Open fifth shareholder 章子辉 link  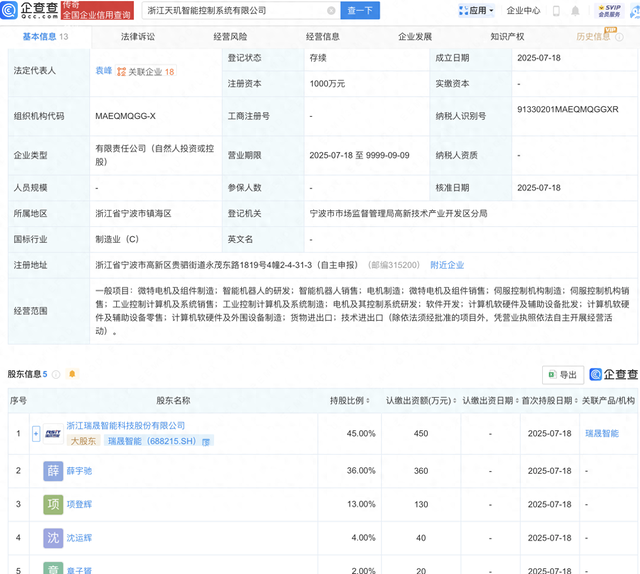(79, 570)
